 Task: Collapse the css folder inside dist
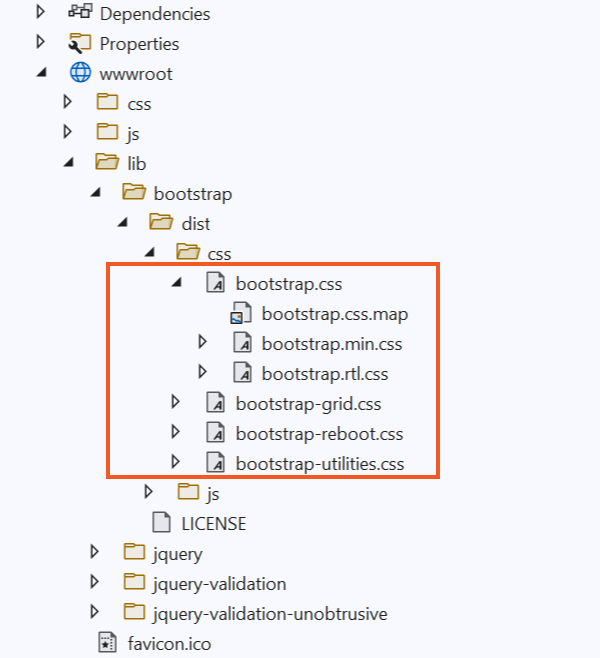(x=149, y=252)
